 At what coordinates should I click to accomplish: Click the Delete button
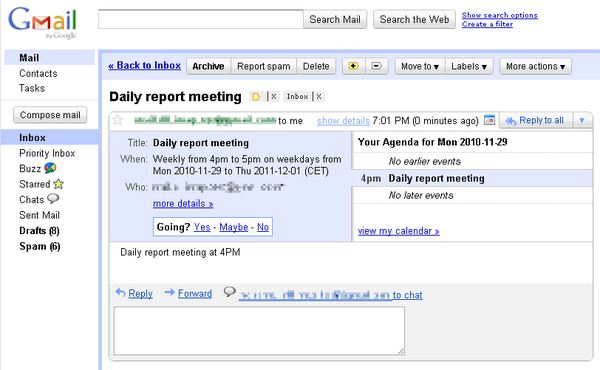pos(316,66)
